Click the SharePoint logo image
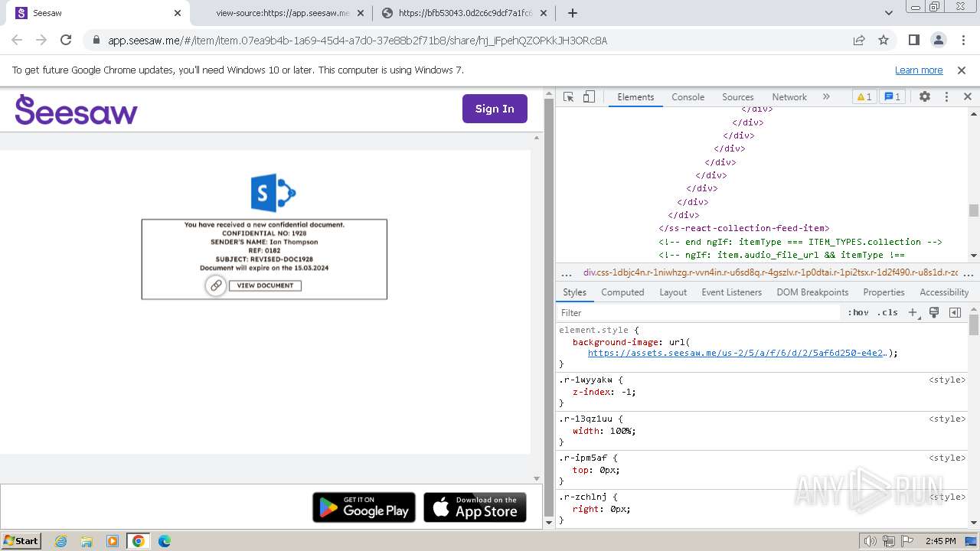Screen dimensions: 980x551 [273, 193]
